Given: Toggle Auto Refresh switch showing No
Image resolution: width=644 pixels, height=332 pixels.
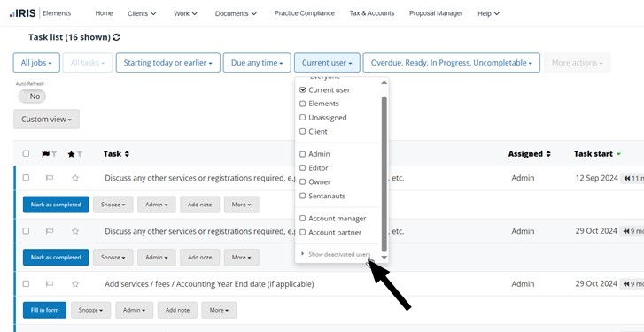Looking at the screenshot, I should (x=32, y=97).
